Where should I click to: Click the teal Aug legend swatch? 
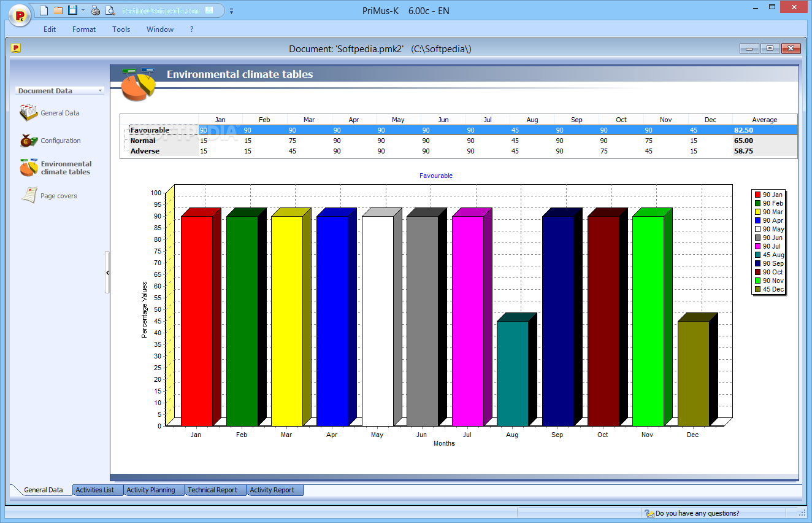(758, 255)
